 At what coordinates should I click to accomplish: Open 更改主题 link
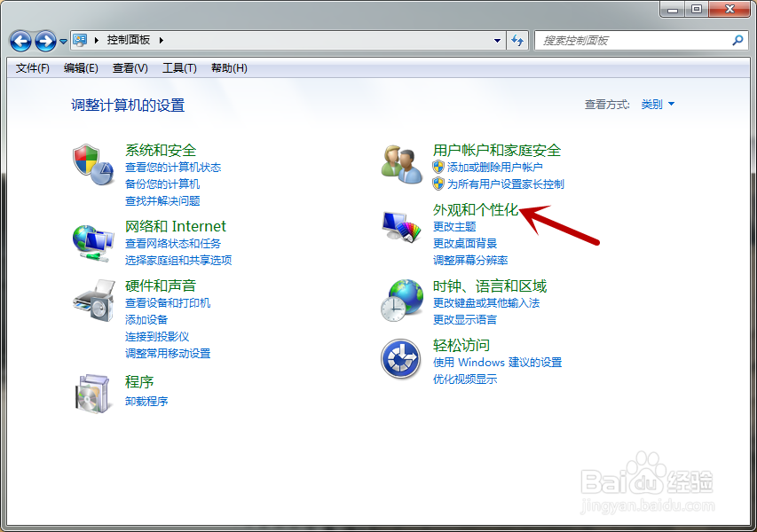coord(454,227)
